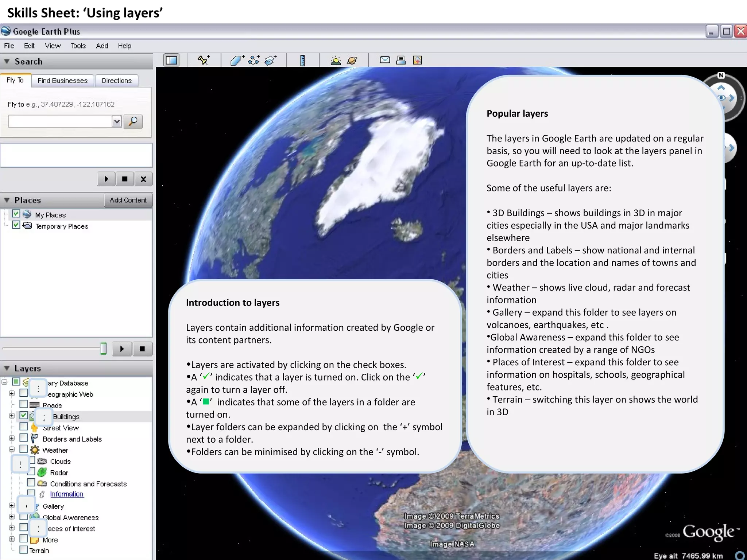
Task: Toggle the sidebar show/hide toolbar icon
Action: (171, 60)
